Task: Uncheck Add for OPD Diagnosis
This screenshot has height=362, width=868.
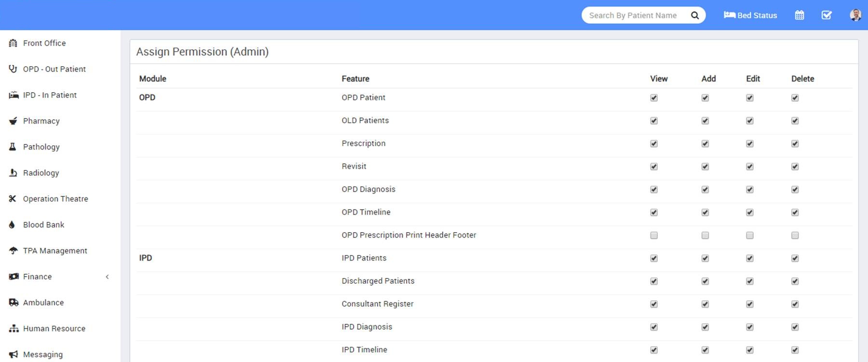Action: [x=705, y=190]
